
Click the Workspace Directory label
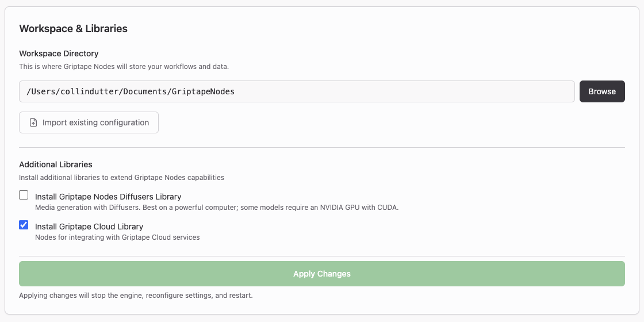pos(59,53)
